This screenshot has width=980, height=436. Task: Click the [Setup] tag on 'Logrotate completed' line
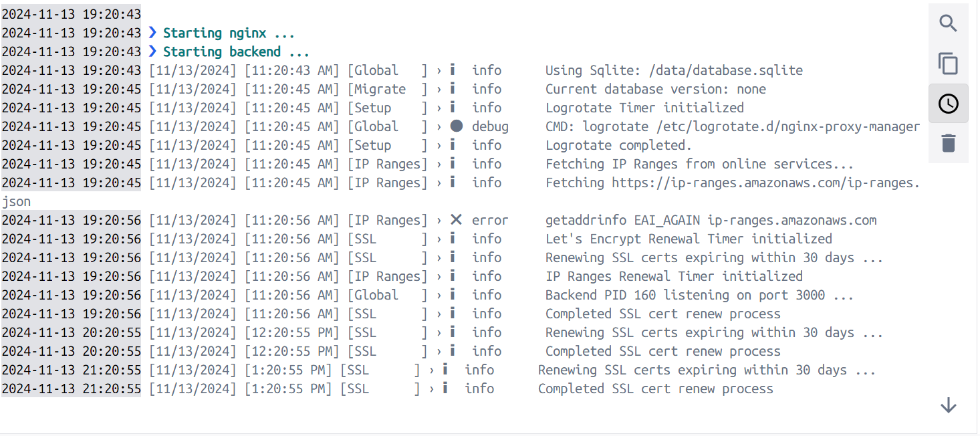[387, 145]
